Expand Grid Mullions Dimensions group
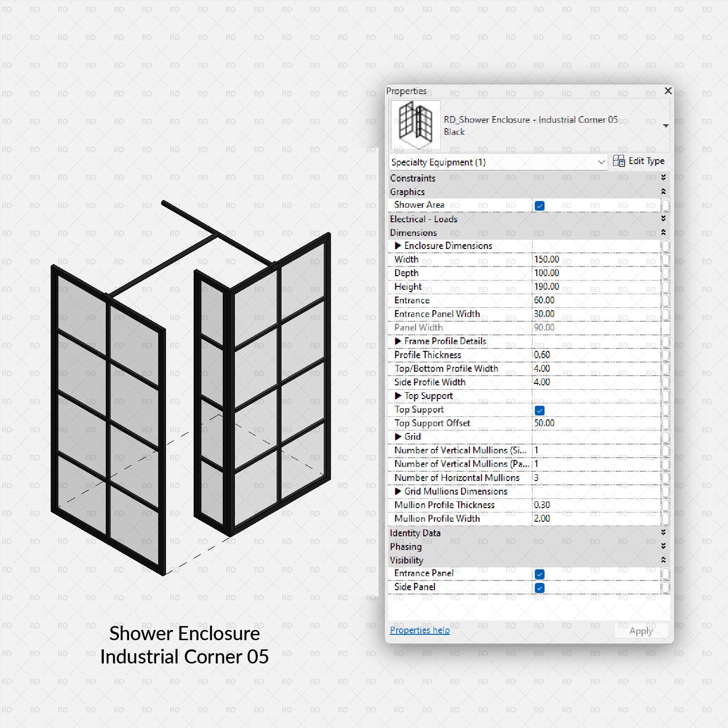This screenshot has height=728, width=728. pos(398,491)
